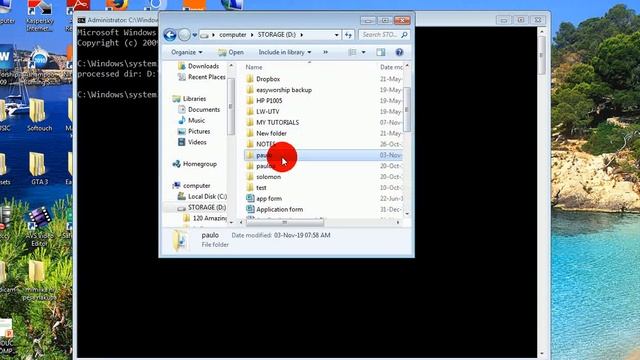Image resolution: width=640 pixels, height=360 pixels.
Task: Select the MY TUTORIALS folder
Action: coord(273,122)
